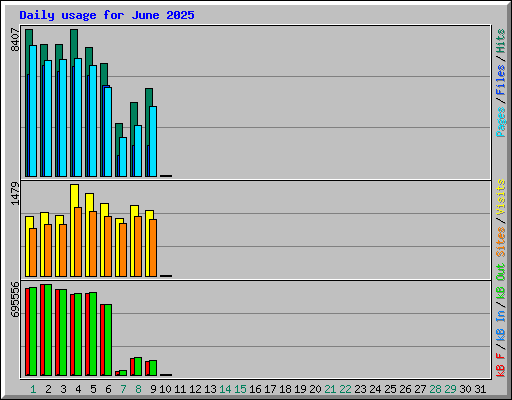Click day 1 on the date axis
This screenshot has width=512, height=400.
tap(33, 389)
